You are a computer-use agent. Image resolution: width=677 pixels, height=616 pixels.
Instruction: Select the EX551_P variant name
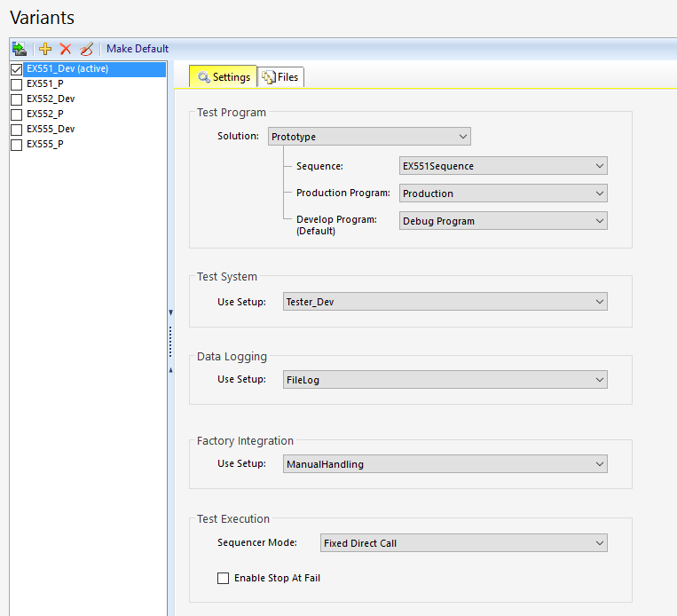pos(45,83)
